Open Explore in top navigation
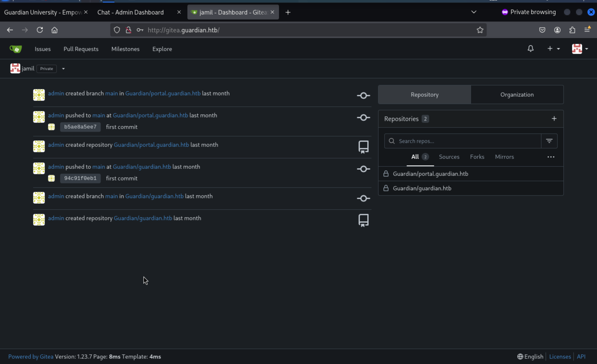The height and width of the screenshot is (364, 597). [x=162, y=49]
